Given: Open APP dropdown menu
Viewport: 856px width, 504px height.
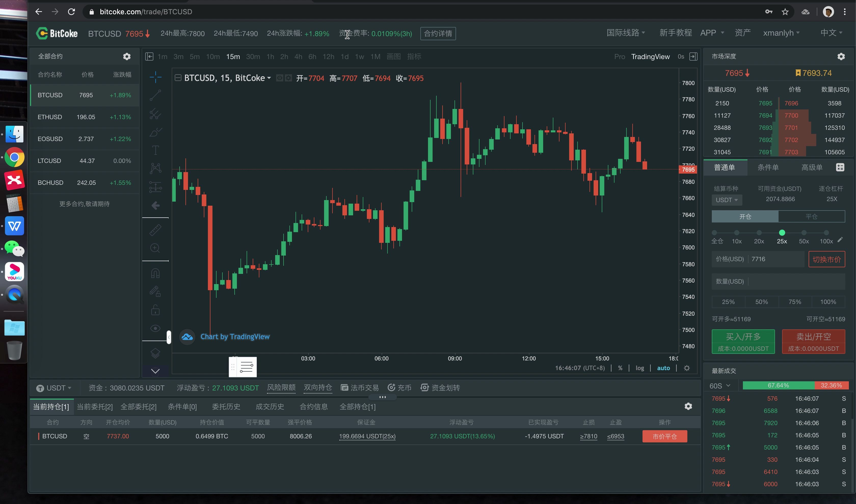Looking at the screenshot, I should pyautogui.click(x=712, y=33).
